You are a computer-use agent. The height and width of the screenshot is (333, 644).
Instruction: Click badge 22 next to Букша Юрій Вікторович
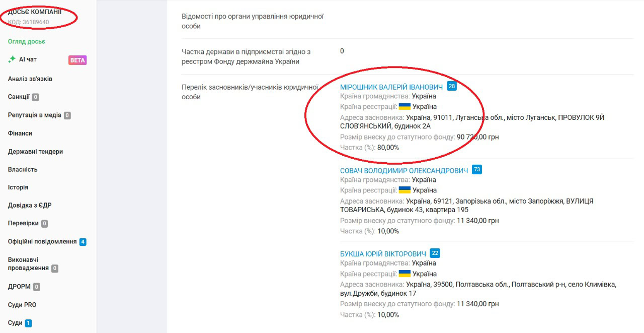tap(435, 253)
